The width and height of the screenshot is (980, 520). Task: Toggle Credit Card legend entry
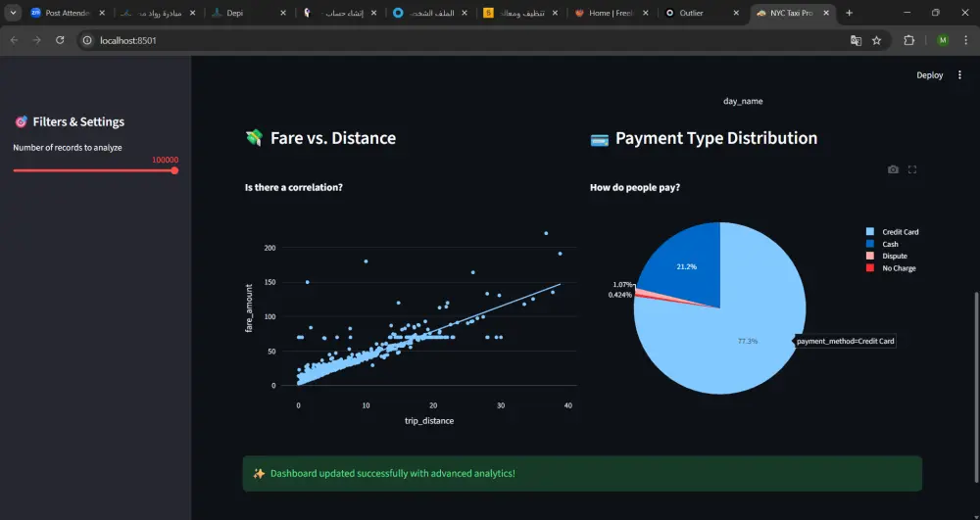pyautogui.click(x=892, y=231)
